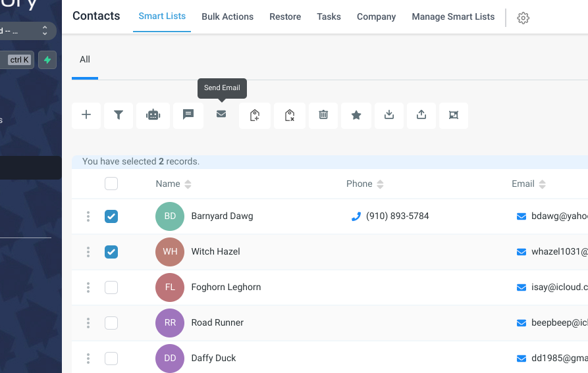Click email icon for Barnyard Dawg
Screen dimensions: 588x373
click(x=521, y=216)
